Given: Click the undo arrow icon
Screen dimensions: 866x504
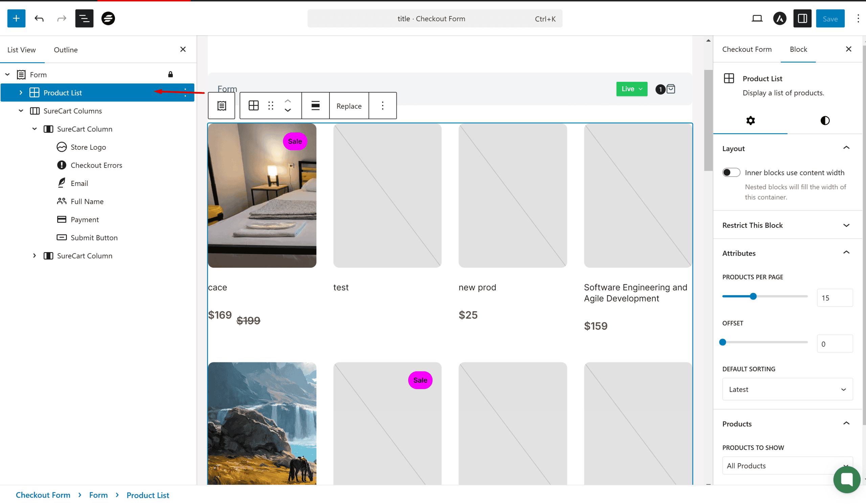Looking at the screenshot, I should tap(39, 19).
